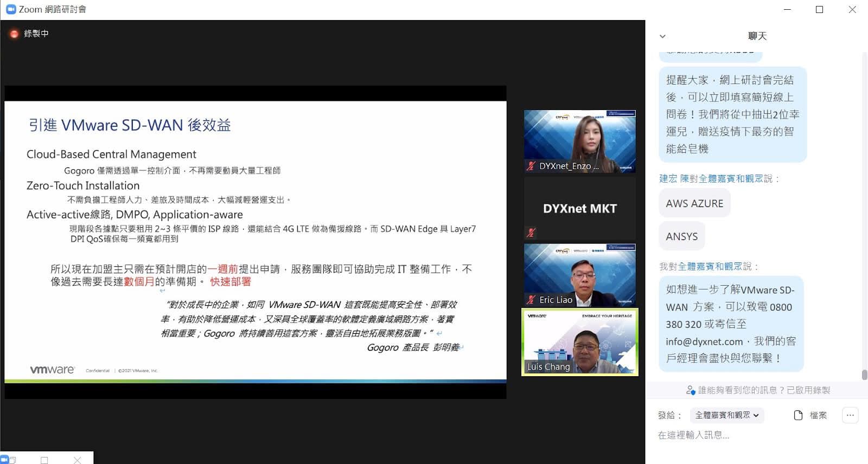Toggle muted mic icon on DYXnet MKT tile
Screen dimensions: 868x464
tap(531, 233)
